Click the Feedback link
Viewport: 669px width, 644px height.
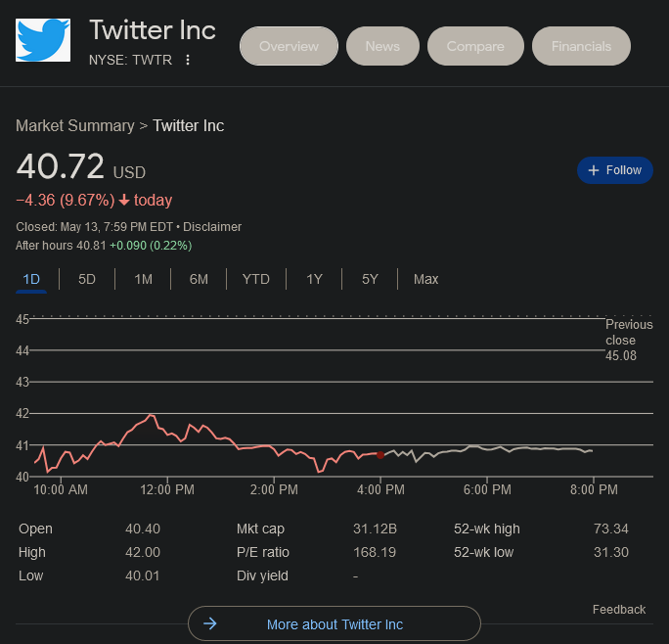(x=619, y=609)
